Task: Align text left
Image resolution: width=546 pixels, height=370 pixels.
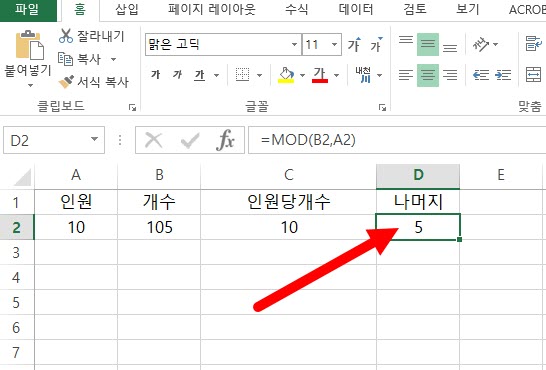Action: [406, 75]
